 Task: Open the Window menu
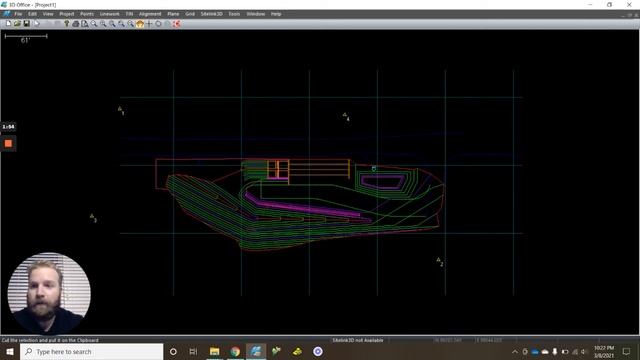[256, 14]
